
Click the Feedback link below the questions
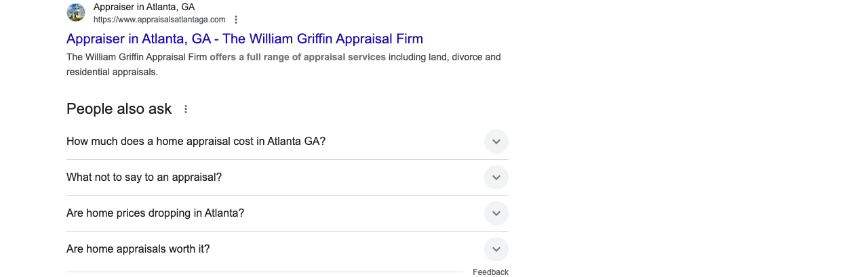click(x=490, y=272)
